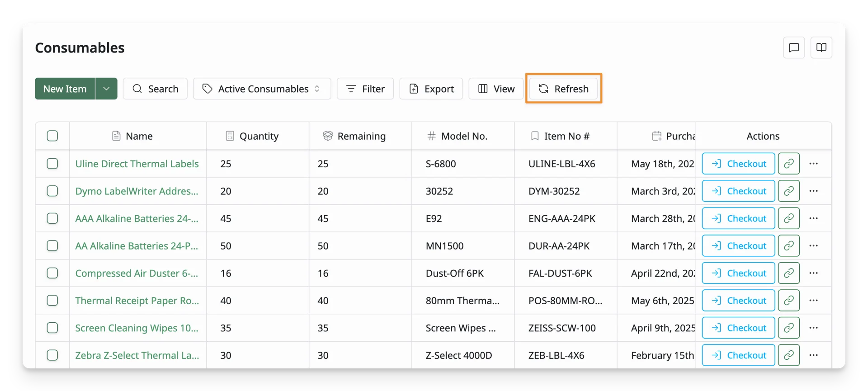The height and width of the screenshot is (391, 868).
Task: Open the documentation book icon
Action: coord(821,47)
